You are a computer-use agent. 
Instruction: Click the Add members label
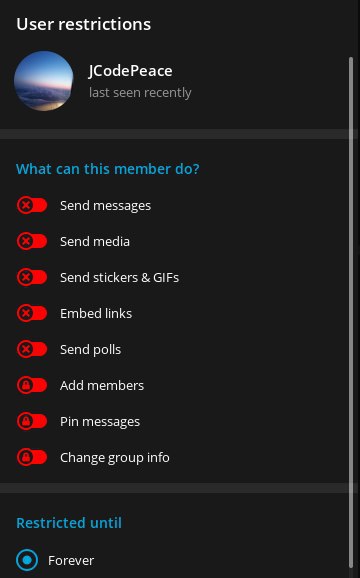coord(102,386)
